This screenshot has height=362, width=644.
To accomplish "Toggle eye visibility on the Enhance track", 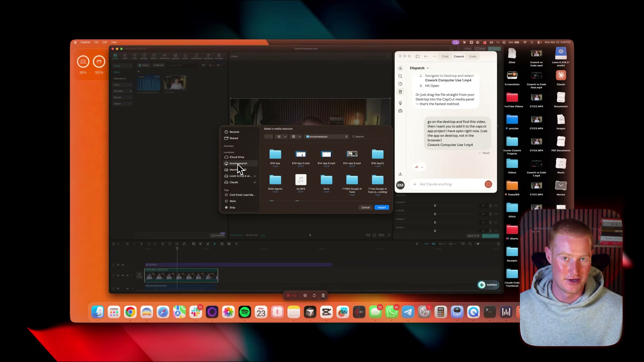I will point(123,265).
